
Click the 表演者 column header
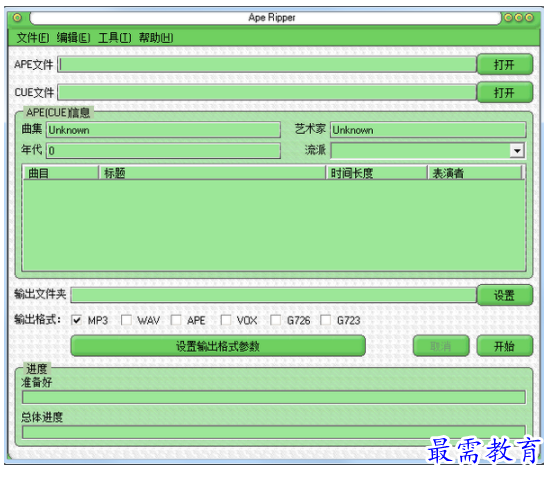click(x=475, y=173)
